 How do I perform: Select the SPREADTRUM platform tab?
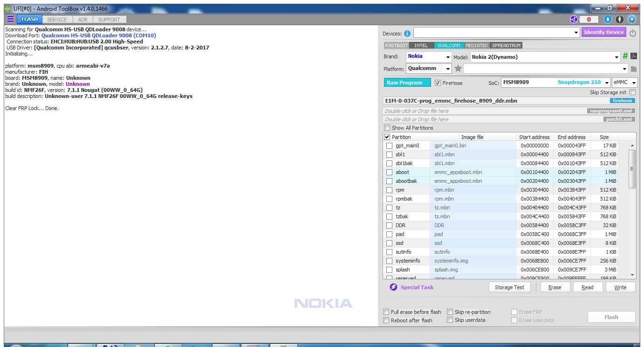pyautogui.click(x=506, y=46)
